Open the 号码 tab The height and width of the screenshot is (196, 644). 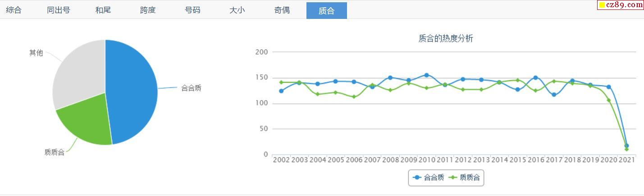192,10
